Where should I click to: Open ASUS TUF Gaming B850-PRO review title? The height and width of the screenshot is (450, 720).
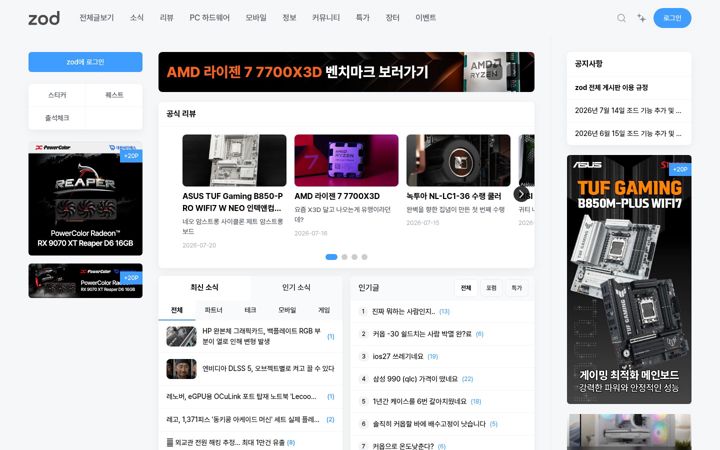[232, 202]
